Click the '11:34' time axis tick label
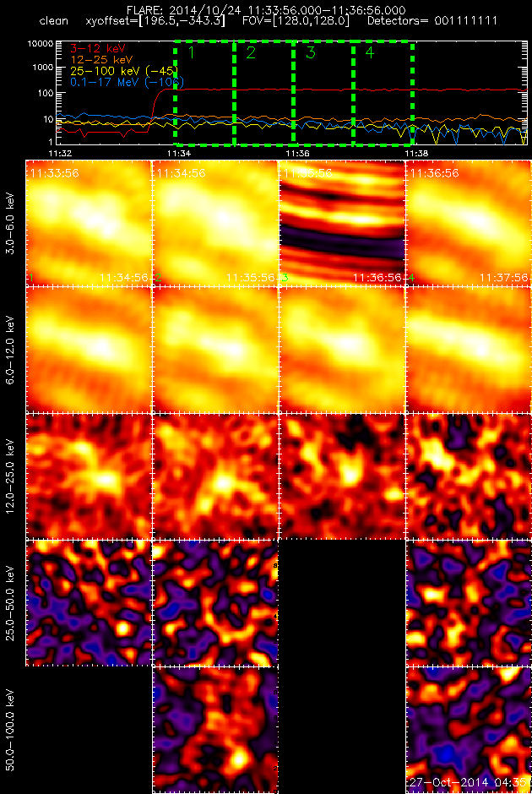 click(177, 153)
